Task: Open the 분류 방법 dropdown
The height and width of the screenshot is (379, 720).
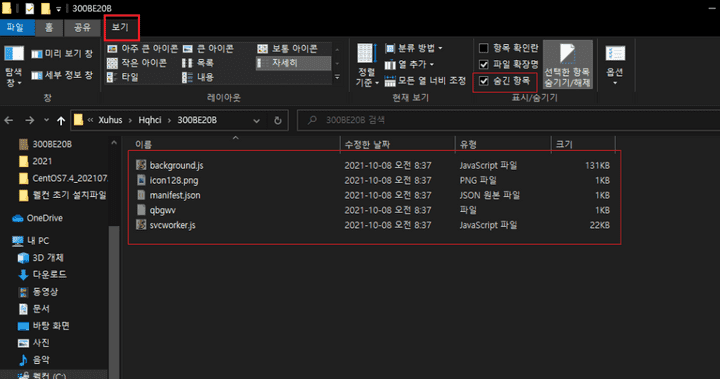Action: coord(414,48)
